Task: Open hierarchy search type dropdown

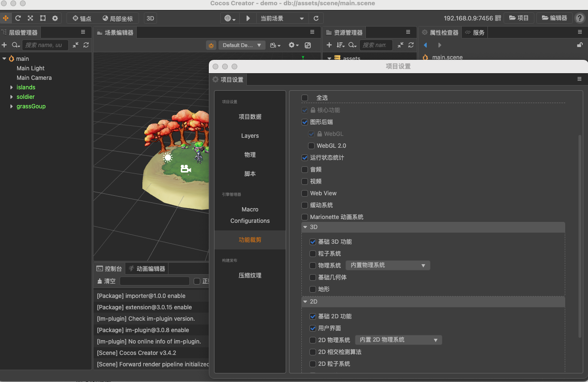Action: 16,45
